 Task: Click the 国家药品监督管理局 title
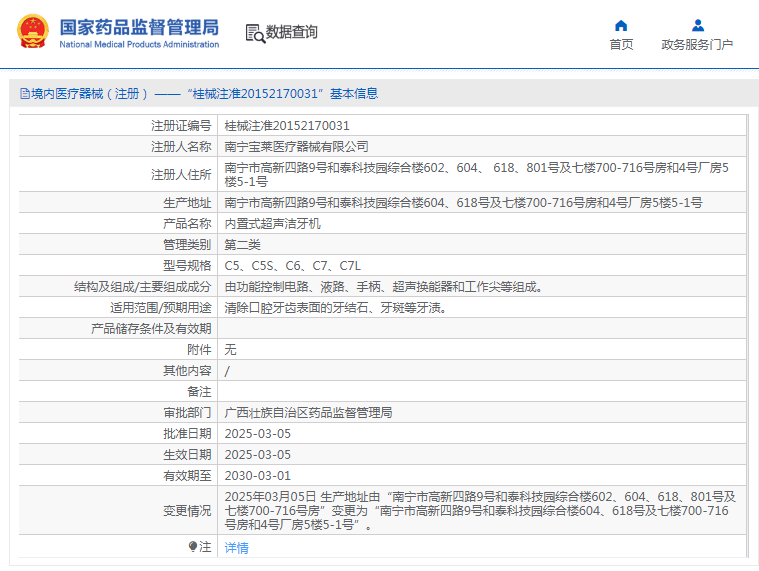[x=139, y=27]
